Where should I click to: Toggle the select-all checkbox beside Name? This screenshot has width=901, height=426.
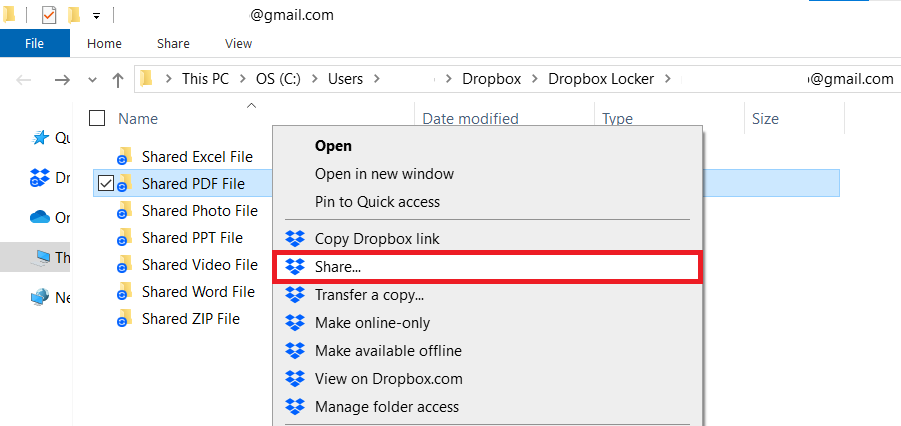pos(97,119)
